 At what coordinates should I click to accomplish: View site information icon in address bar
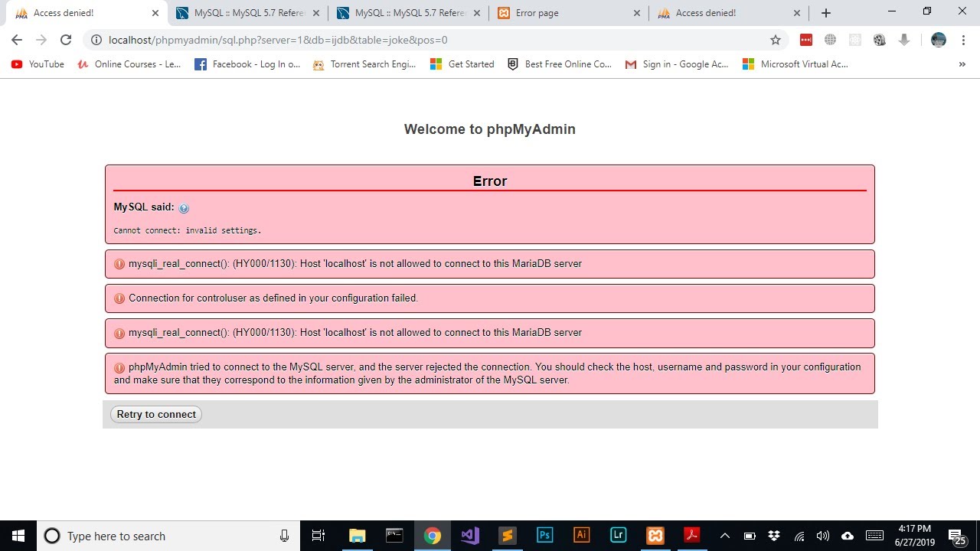point(96,40)
